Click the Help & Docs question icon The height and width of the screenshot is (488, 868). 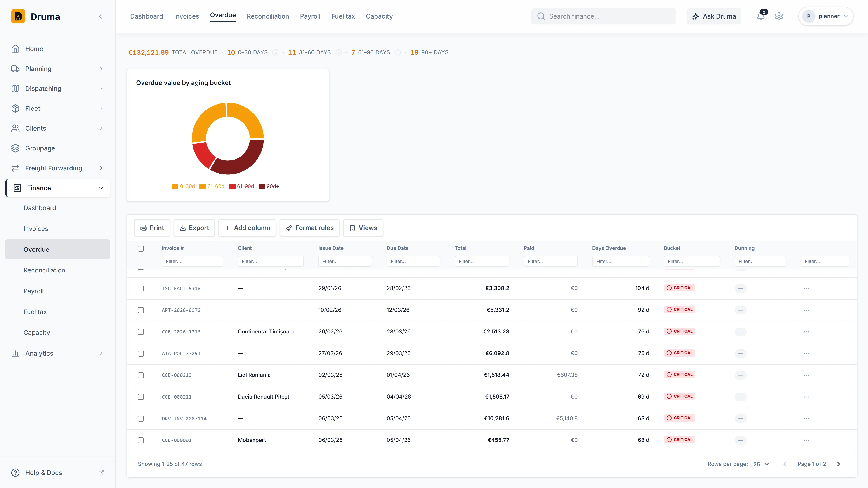15,472
